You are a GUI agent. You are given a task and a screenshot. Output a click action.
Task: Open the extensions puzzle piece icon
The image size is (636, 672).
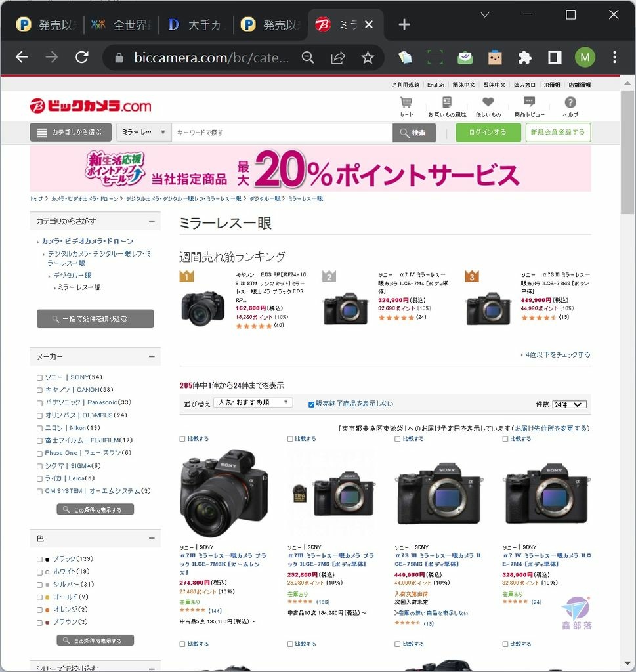click(x=524, y=58)
